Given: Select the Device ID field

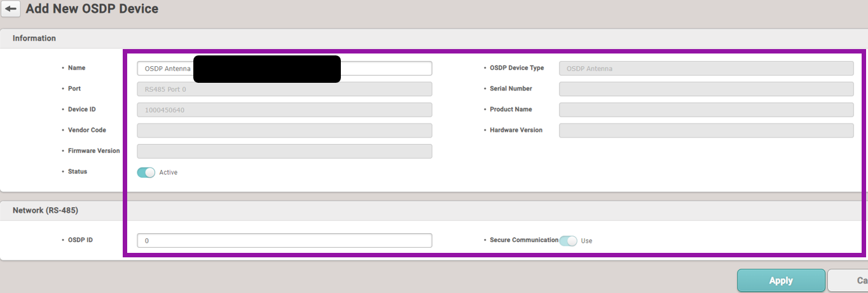Looking at the screenshot, I should (284, 110).
